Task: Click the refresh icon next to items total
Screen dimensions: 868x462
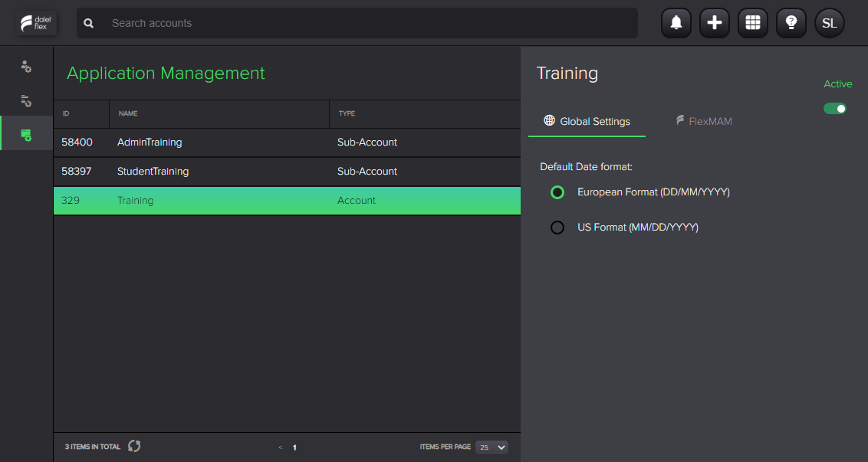Action: point(133,446)
